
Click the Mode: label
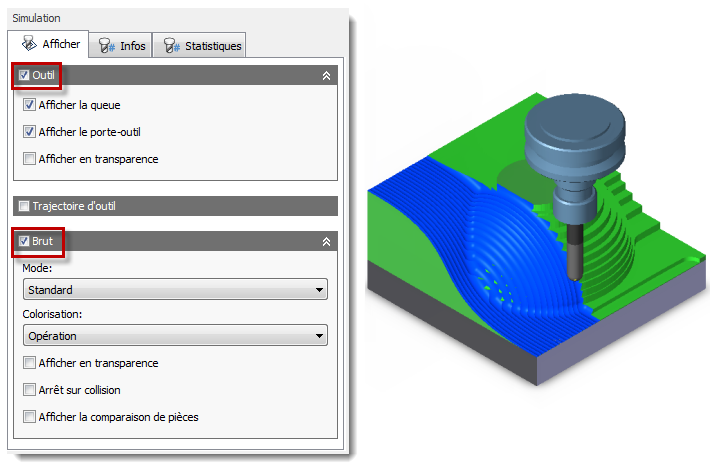pyautogui.click(x=37, y=268)
